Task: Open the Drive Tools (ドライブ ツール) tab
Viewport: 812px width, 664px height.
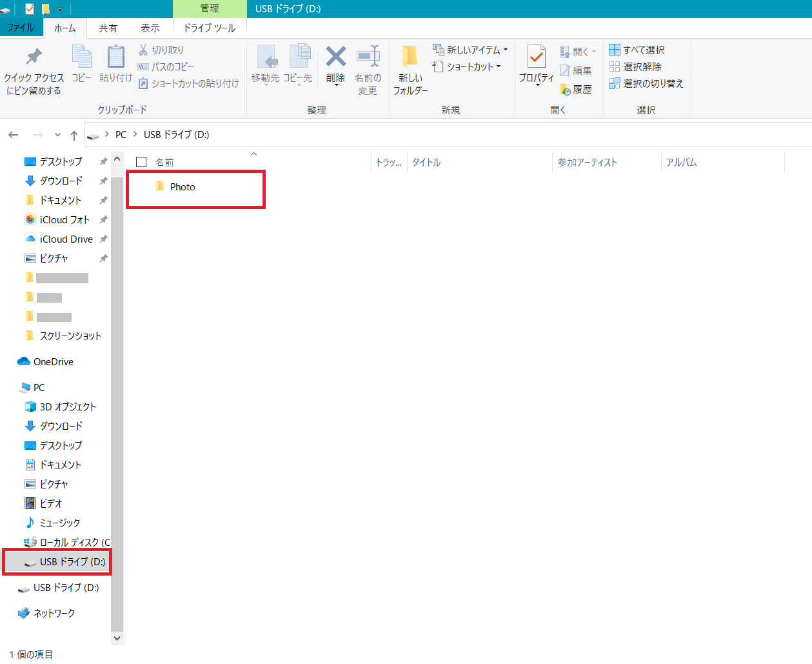Action: point(210,28)
